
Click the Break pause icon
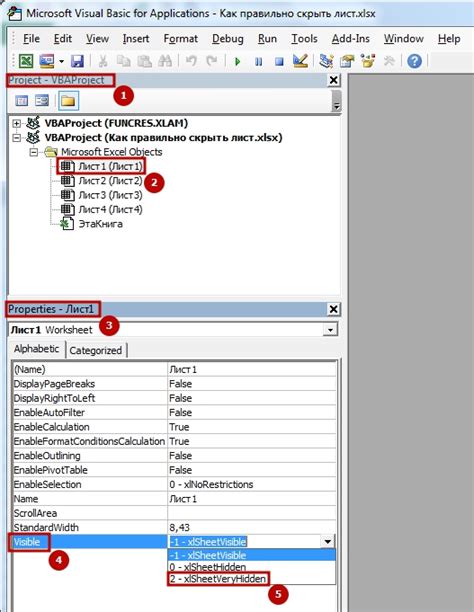(x=258, y=61)
